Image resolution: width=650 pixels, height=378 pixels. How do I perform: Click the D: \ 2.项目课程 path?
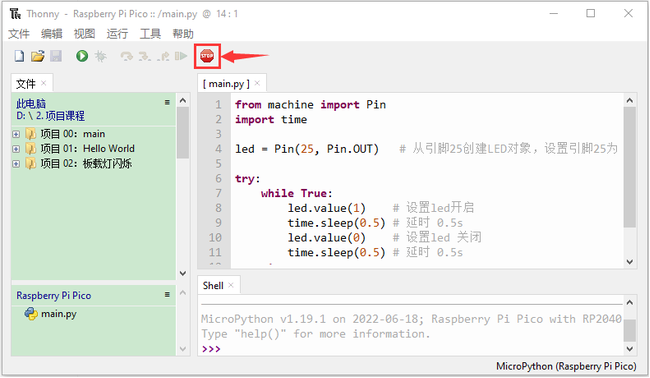coord(50,116)
